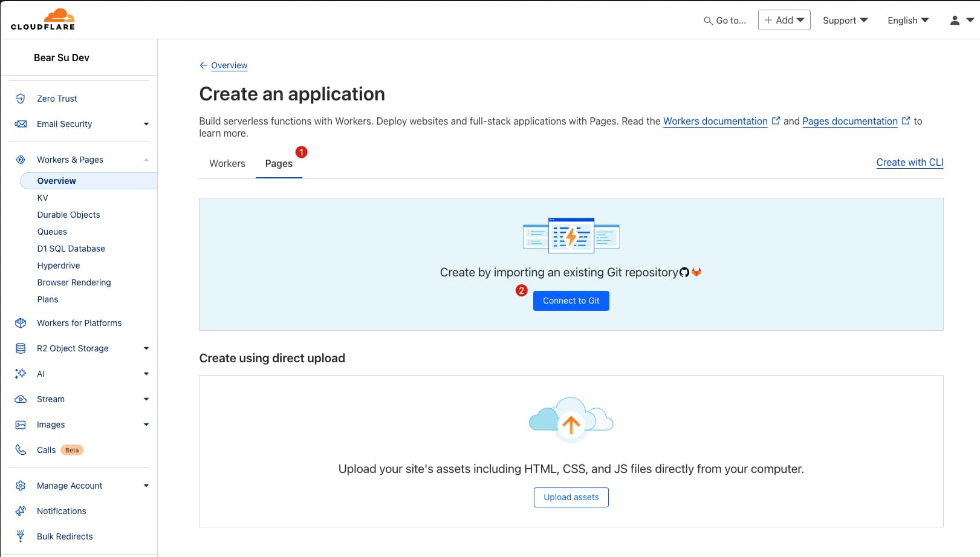Open Workers for Platforms
Screen dimensions: 980x557
click(79, 323)
